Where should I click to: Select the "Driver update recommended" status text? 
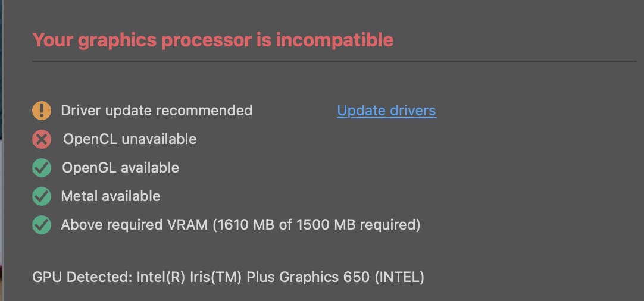tap(157, 111)
